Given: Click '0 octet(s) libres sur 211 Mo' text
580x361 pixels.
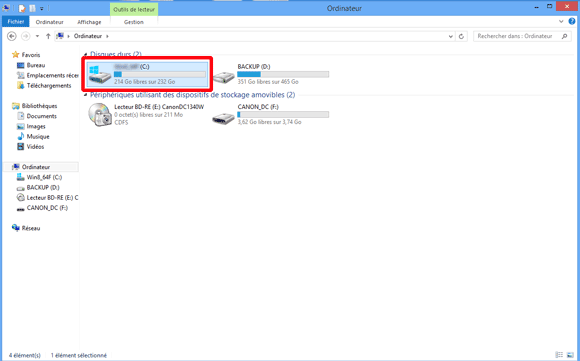Looking at the screenshot, I should coord(148,115).
